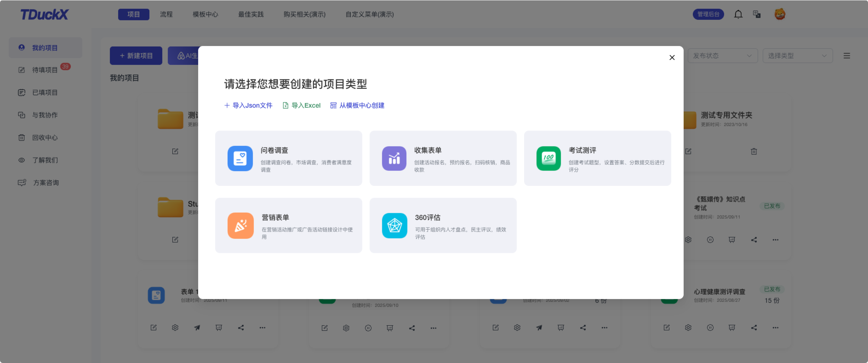This screenshot has height=363, width=868.
Task: Open the user avatar menu
Action: (x=780, y=14)
